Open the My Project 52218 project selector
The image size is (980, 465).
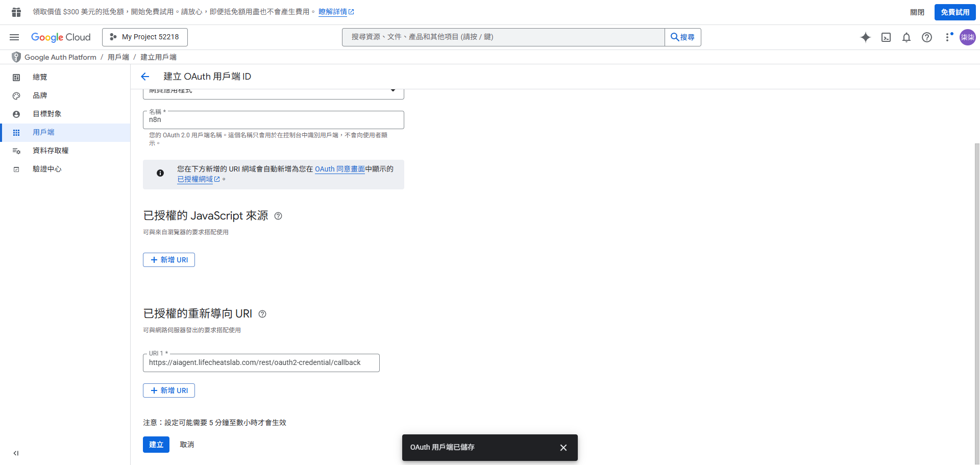click(x=144, y=37)
